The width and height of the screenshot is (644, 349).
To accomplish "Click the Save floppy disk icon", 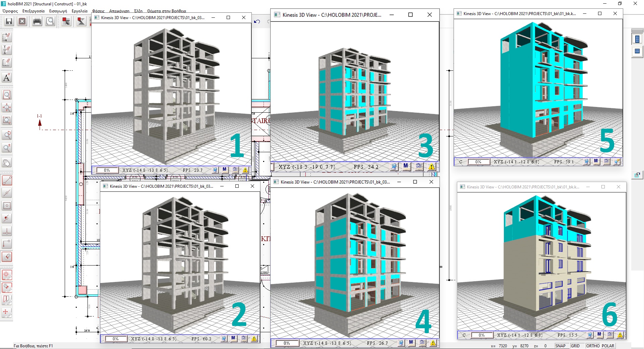I will coord(9,21).
